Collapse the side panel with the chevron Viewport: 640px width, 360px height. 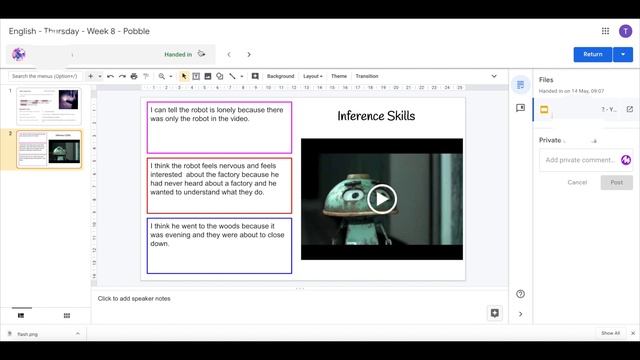pyautogui.click(x=520, y=314)
